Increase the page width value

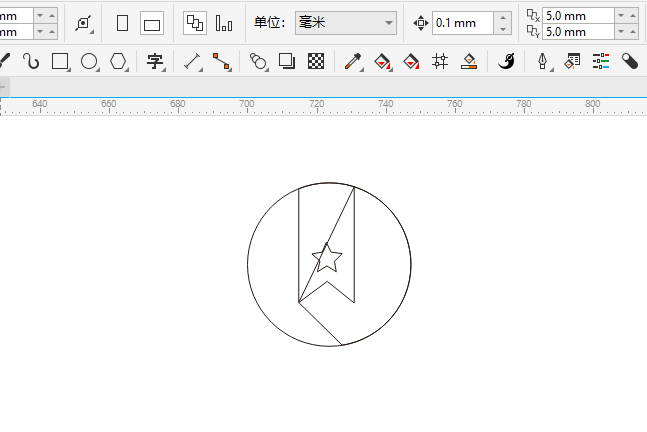(52, 16)
